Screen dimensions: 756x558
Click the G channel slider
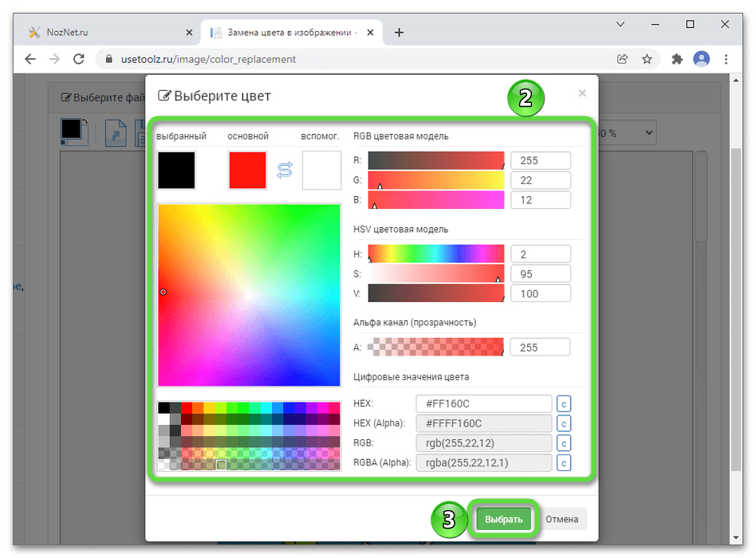coord(436,180)
